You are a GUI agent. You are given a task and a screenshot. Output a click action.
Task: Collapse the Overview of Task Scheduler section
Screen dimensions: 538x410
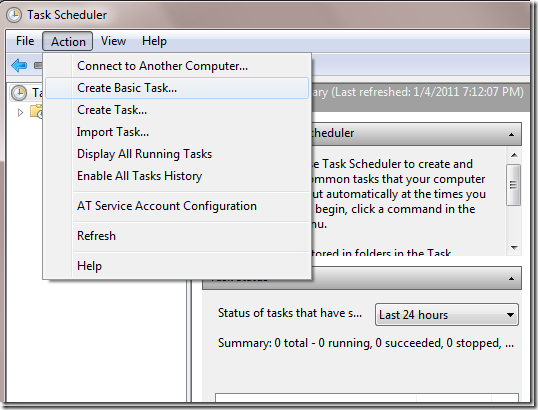(511, 134)
